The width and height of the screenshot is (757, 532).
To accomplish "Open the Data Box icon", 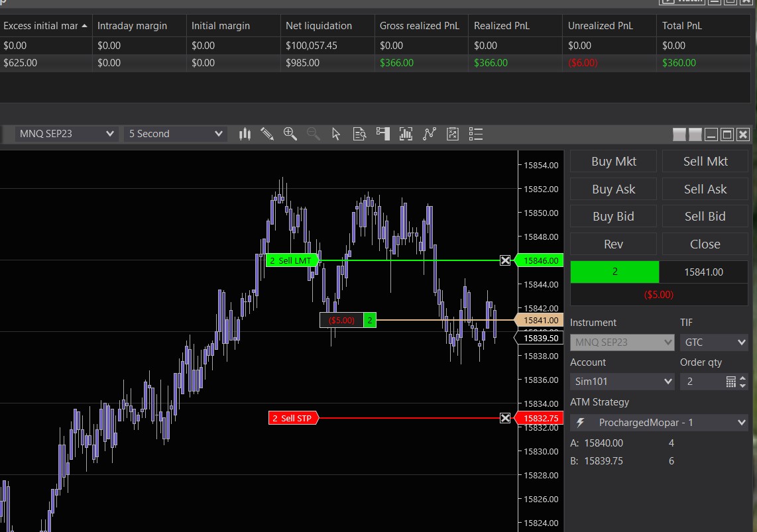I will pyautogui.click(x=360, y=134).
